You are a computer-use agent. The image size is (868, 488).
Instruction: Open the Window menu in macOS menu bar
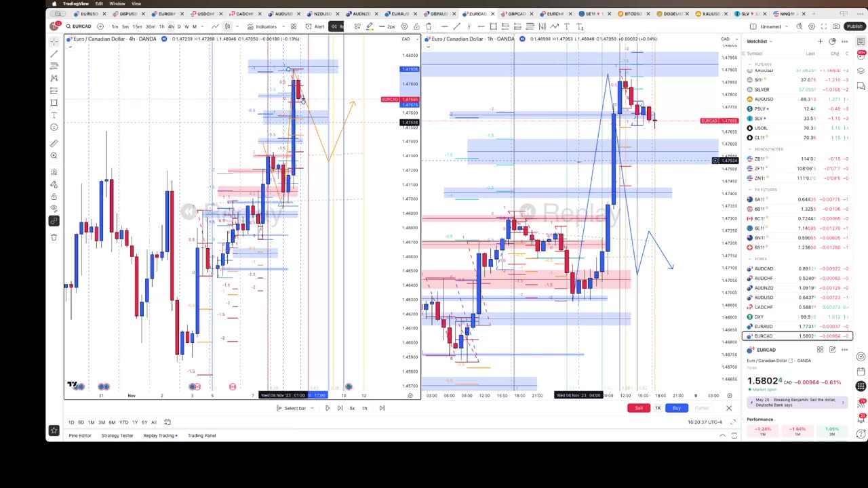click(x=117, y=3)
